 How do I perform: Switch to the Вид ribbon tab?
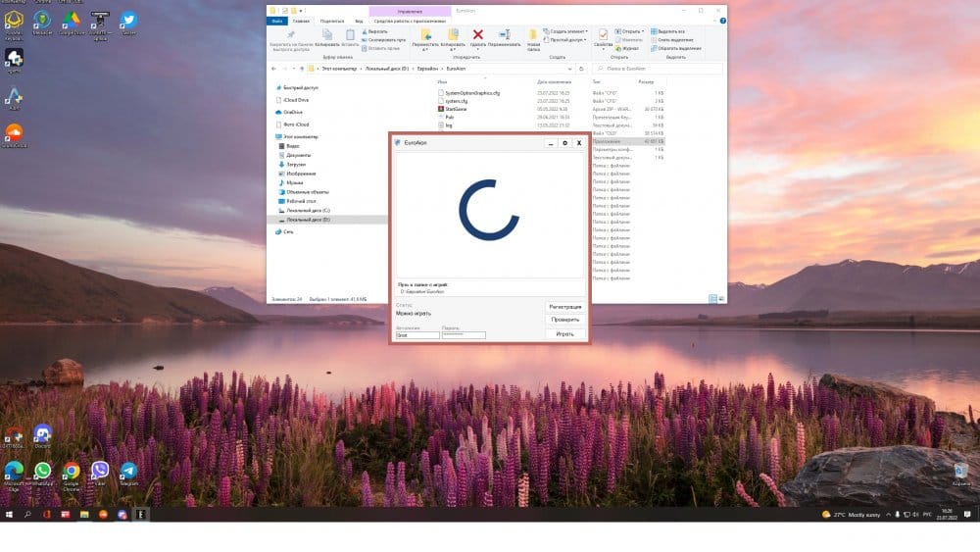coord(358,20)
